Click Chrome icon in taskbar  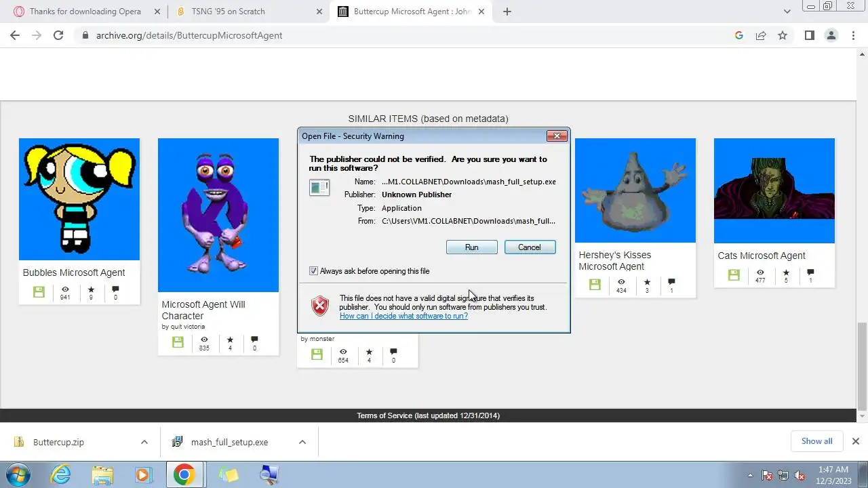184,475
